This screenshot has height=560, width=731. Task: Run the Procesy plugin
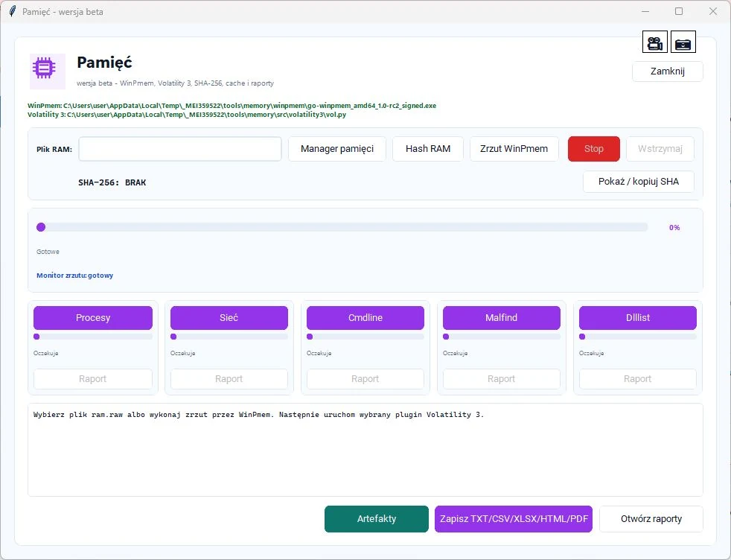coord(93,317)
